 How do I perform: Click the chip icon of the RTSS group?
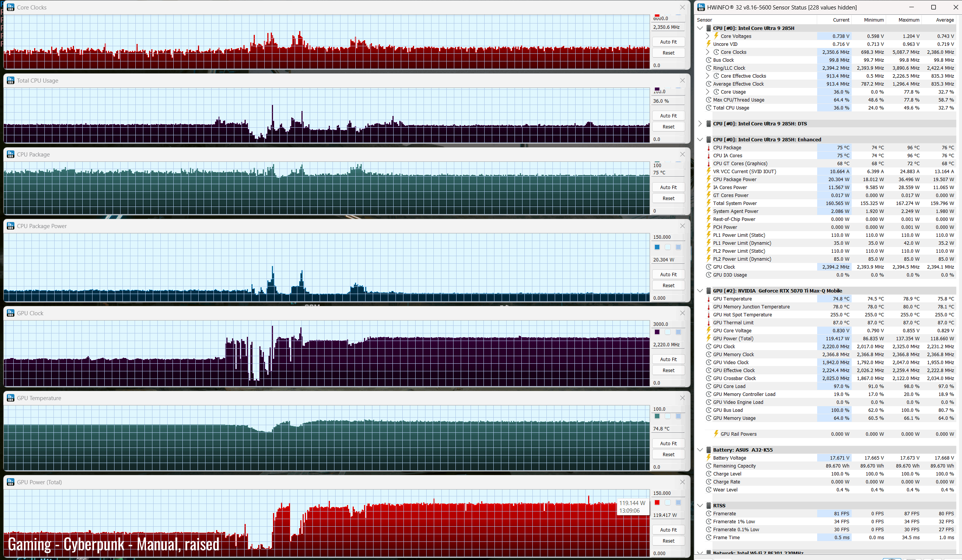pyautogui.click(x=709, y=505)
